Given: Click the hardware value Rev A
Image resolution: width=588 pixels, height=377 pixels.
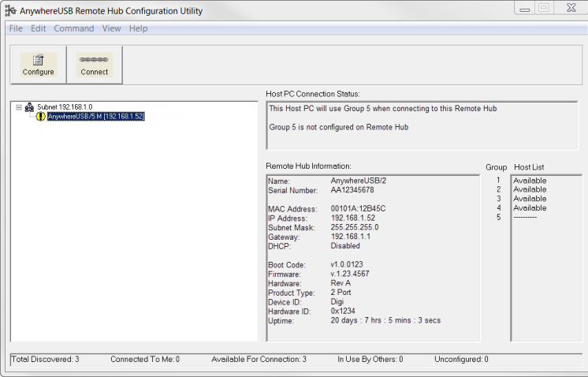Looking at the screenshot, I should click(341, 283).
